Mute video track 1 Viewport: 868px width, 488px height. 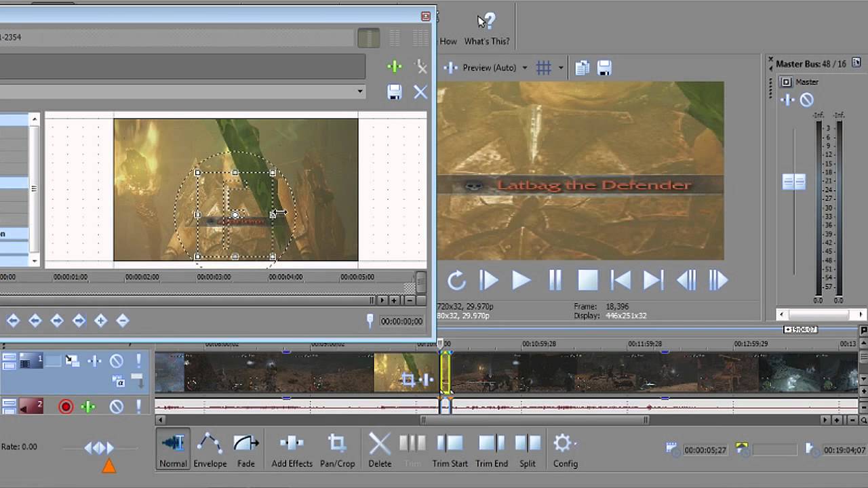tap(117, 361)
